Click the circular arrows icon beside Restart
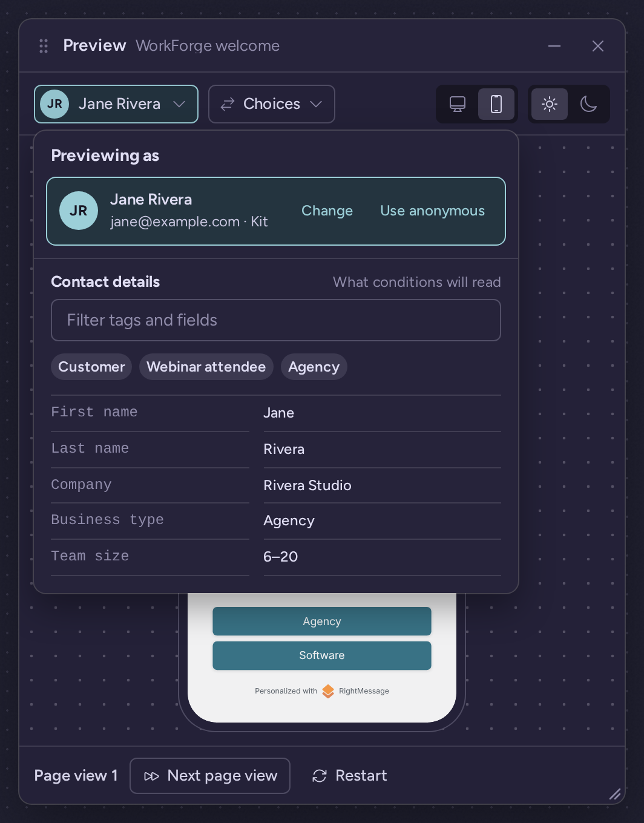 click(320, 776)
